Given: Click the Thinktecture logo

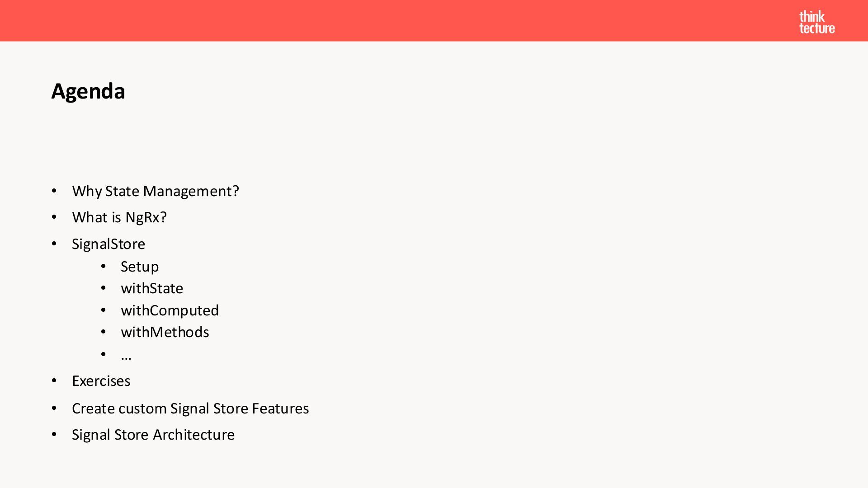Looking at the screenshot, I should (x=817, y=22).
